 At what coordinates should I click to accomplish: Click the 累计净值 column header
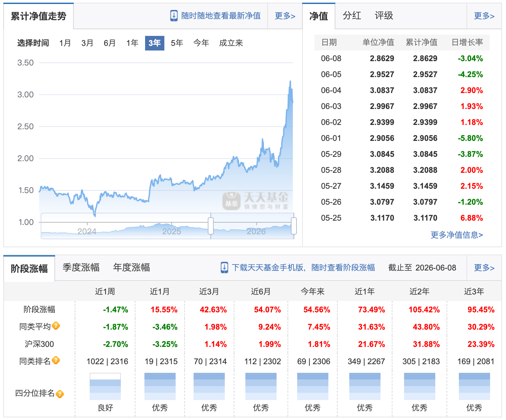tap(422, 42)
